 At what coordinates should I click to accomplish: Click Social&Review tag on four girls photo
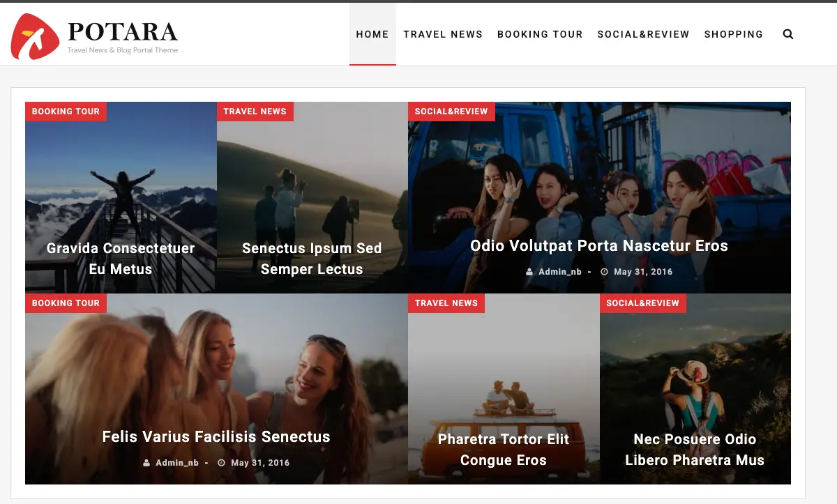pos(451,112)
